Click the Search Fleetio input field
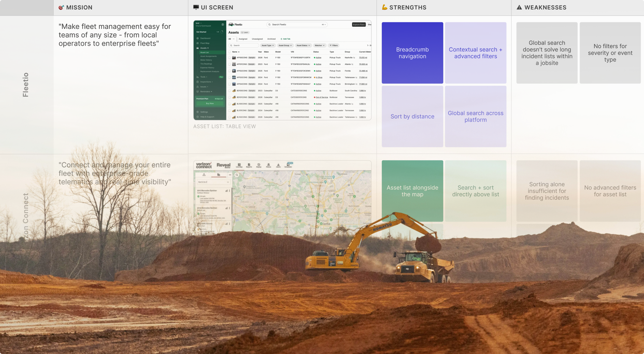The image size is (644, 354). (297, 24)
